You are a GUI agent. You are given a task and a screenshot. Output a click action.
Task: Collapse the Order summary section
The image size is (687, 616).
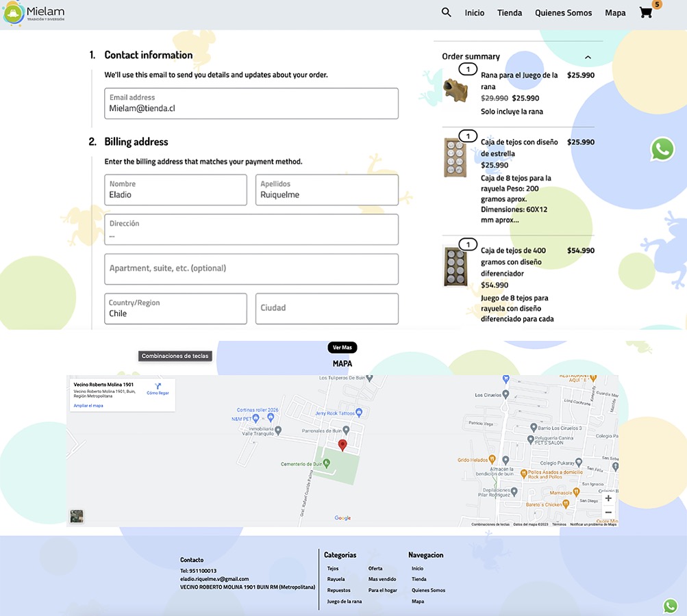[x=588, y=57]
